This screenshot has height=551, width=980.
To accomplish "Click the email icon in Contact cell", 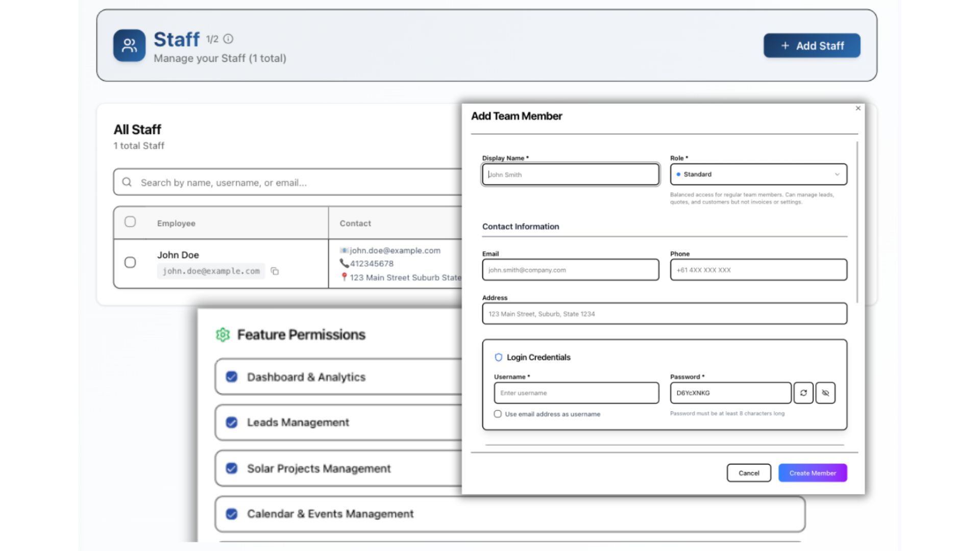I will click(344, 251).
